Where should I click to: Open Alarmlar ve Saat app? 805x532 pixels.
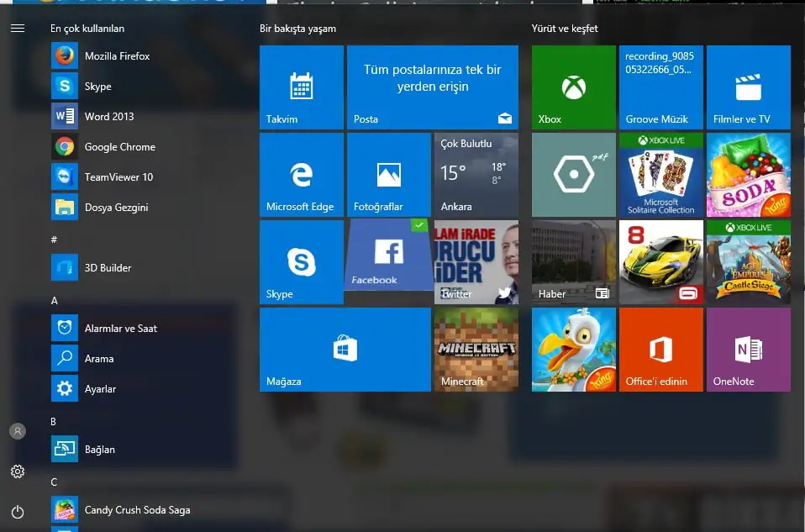[120, 329]
